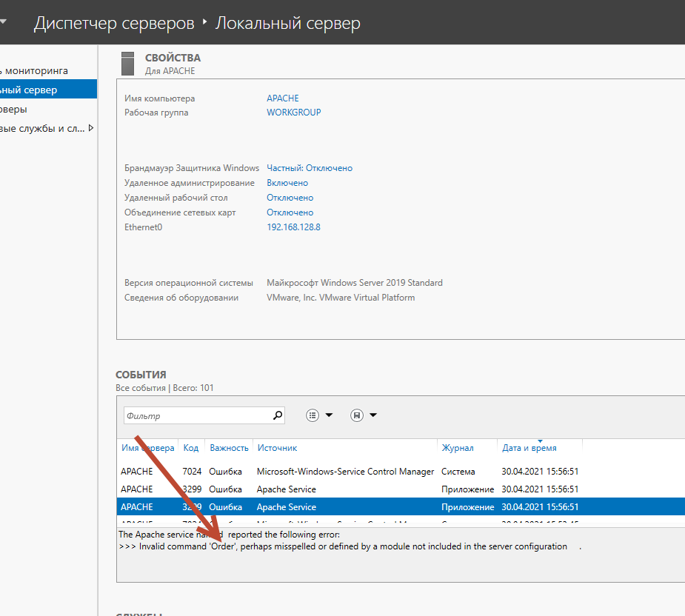The image size is (685, 616).
Task: Sort events by the 'Источник' column header
Action: coord(277,448)
